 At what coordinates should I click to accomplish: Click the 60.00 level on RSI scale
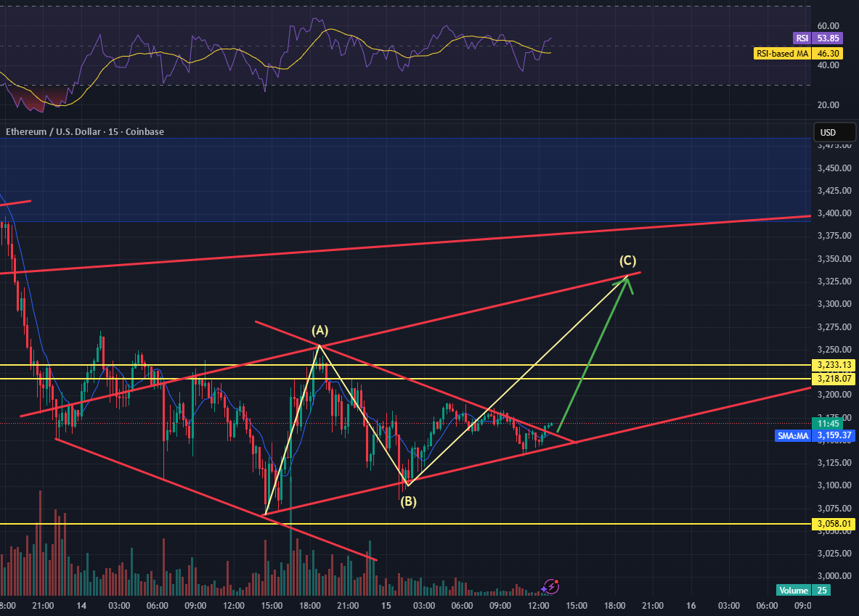[x=828, y=25]
